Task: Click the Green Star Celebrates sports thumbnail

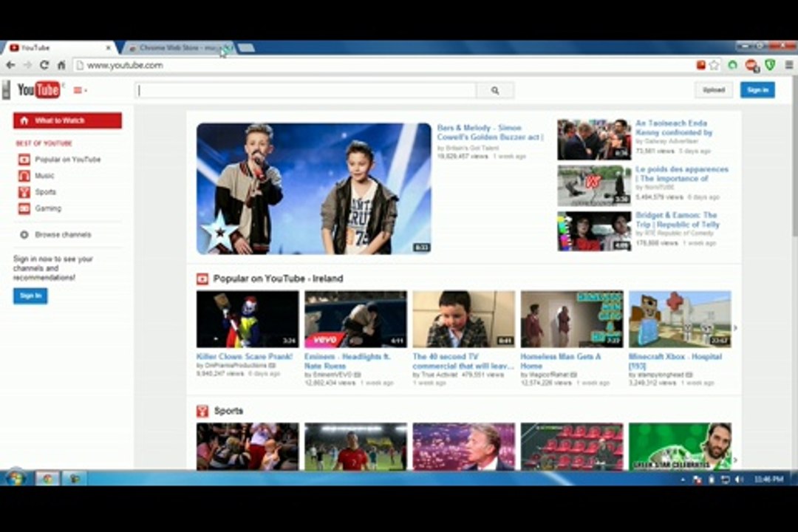Action: 680,446
